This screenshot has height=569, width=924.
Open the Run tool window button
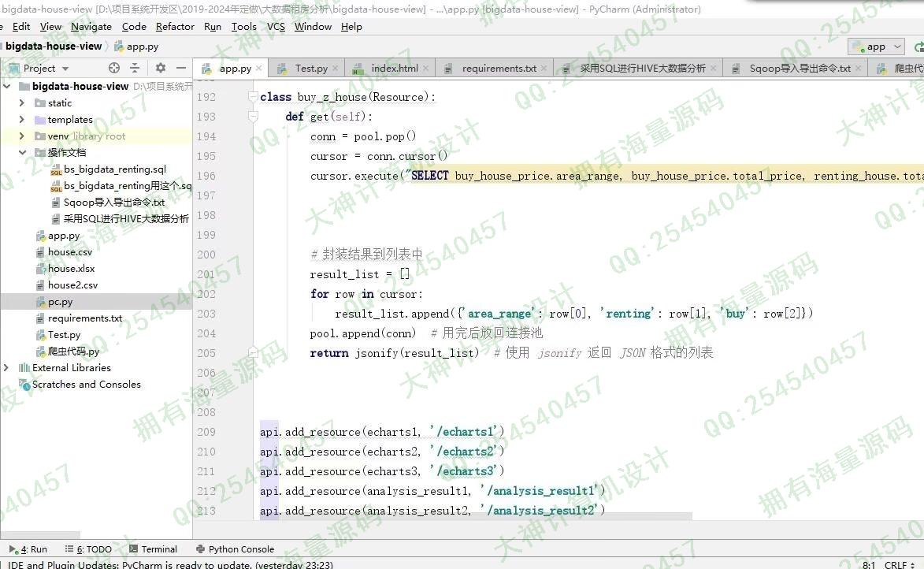coord(28,549)
